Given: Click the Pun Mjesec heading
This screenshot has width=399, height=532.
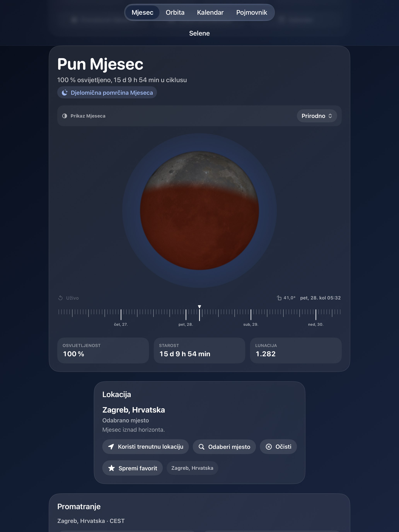Looking at the screenshot, I should [100, 64].
